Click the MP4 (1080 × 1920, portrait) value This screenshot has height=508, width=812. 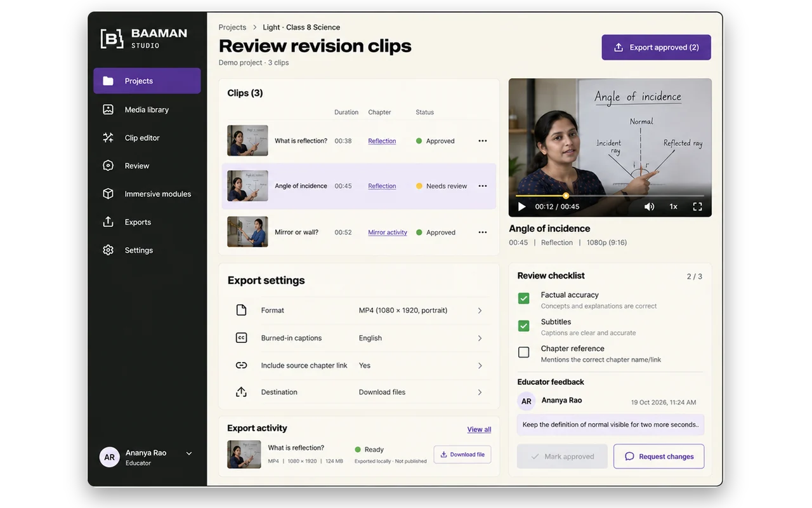tap(403, 311)
